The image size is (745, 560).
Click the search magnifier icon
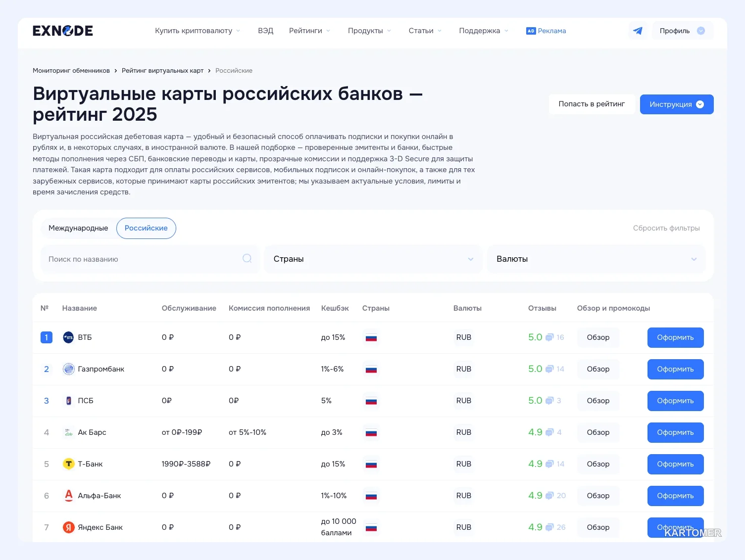click(247, 258)
